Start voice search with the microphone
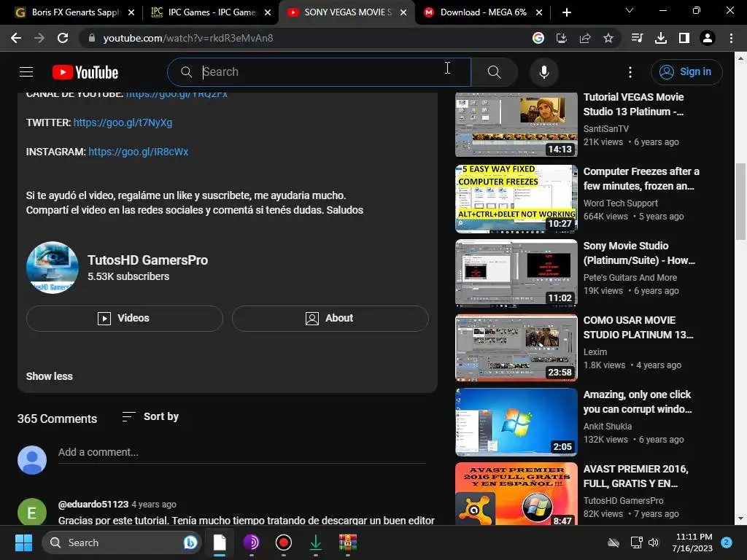This screenshot has width=747, height=560. pos(543,72)
